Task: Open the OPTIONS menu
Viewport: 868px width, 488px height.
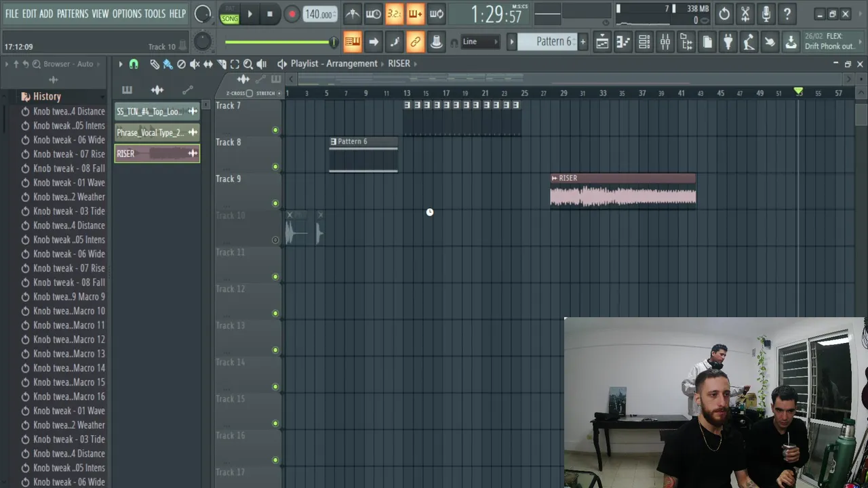Action: coord(127,14)
